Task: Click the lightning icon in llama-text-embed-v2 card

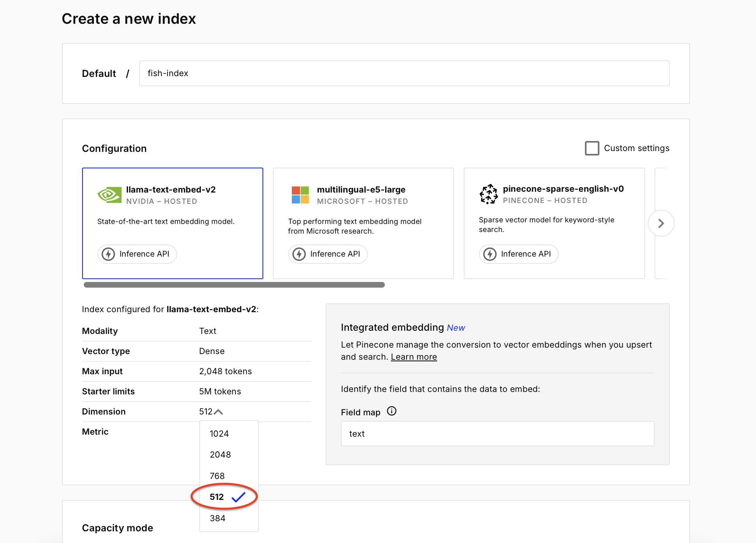Action: tap(108, 254)
